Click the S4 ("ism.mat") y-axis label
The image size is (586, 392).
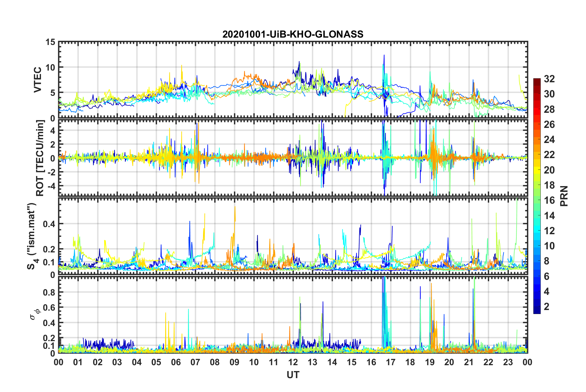32,236
